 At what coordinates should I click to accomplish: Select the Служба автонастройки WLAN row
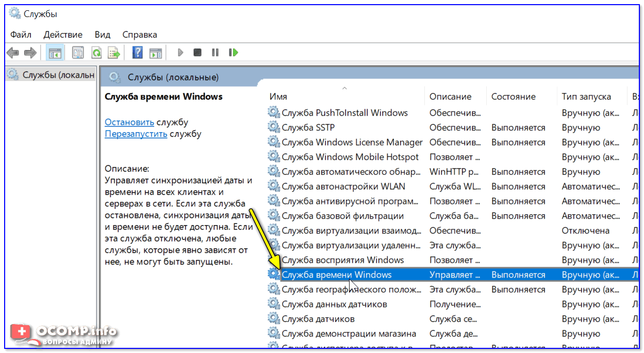[x=343, y=186]
